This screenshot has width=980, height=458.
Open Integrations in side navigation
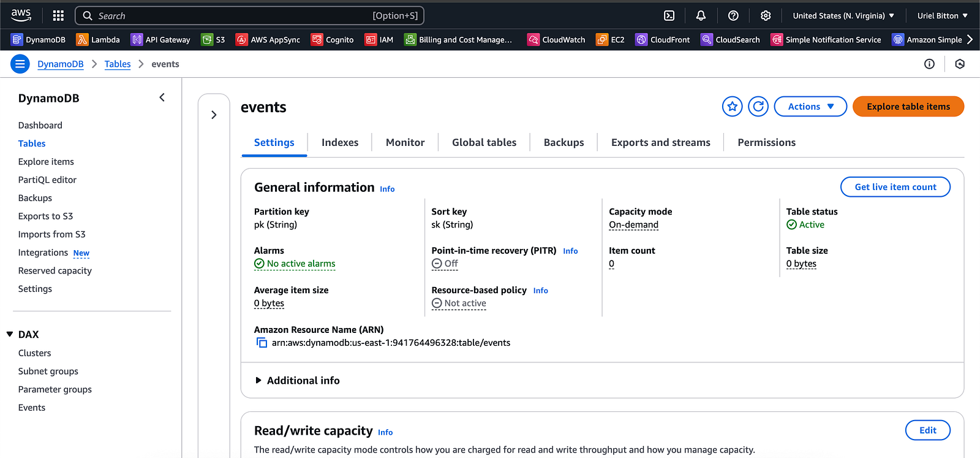(43, 253)
